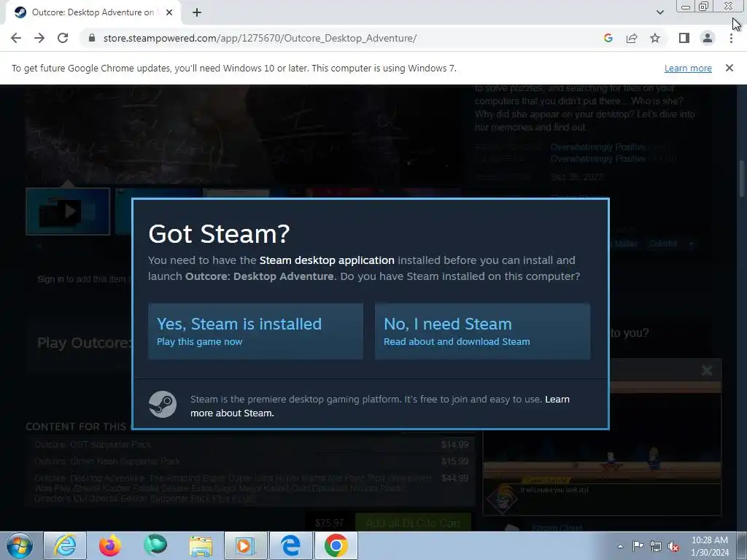The height and width of the screenshot is (560, 747).
Task: Choose No, I need Steam
Action: [482, 332]
